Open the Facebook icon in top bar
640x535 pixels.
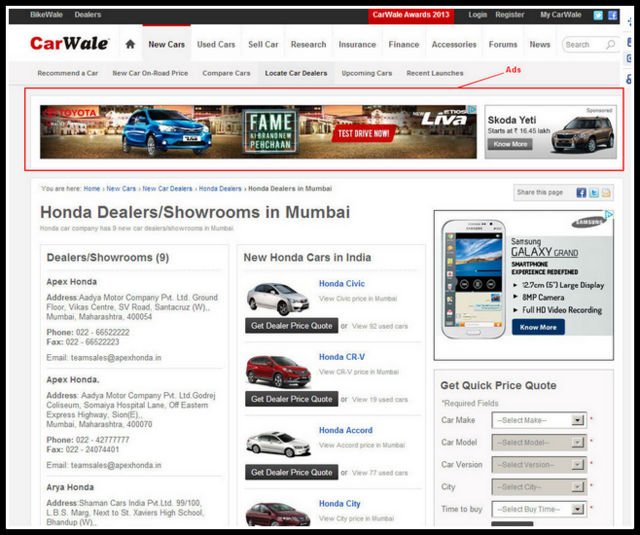(x=612, y=16)
